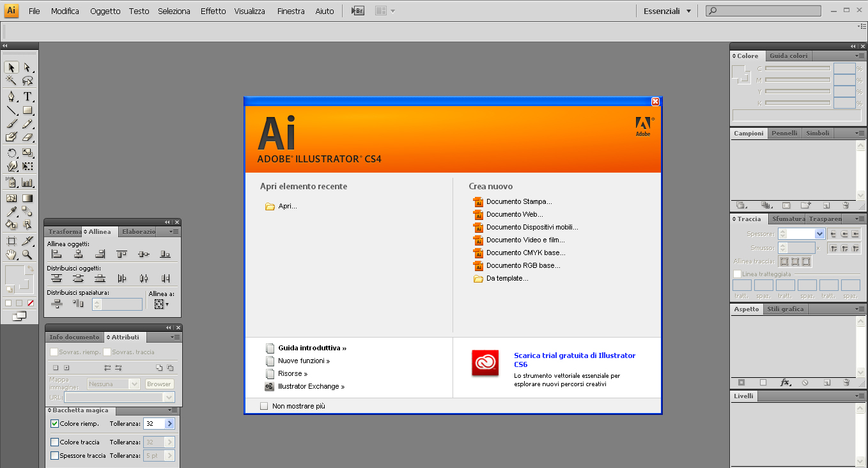Select the Zoom tool
The width and height of the screenshot is (868, 468).
[x=26, y=254]
